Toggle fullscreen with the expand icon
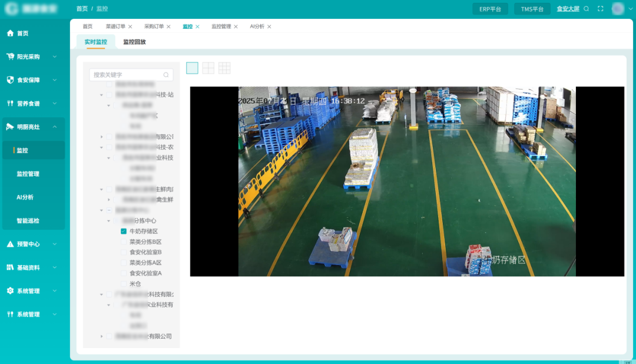636x364 pixels. click(x=600, y=8)
